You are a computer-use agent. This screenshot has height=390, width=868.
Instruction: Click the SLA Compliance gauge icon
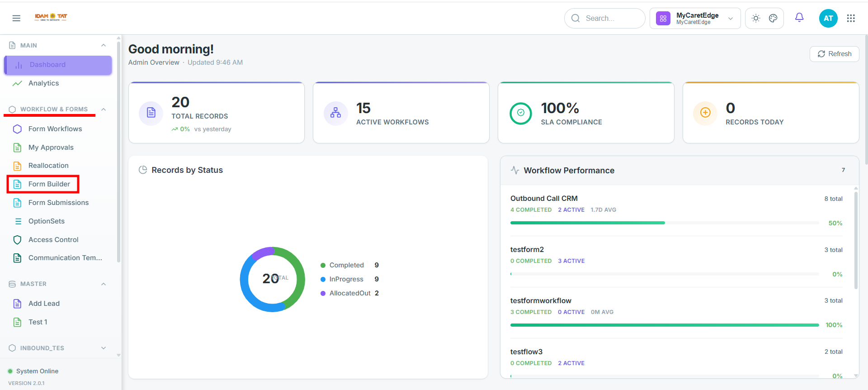pos(521,113)
